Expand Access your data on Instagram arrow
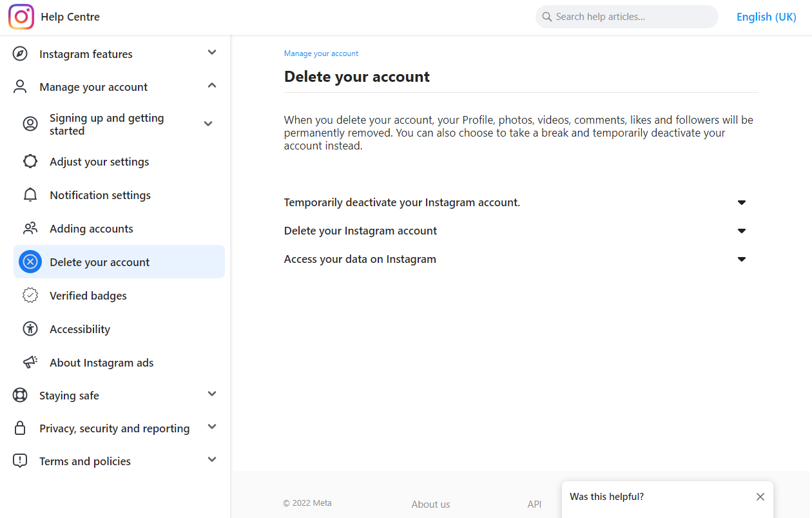Viewport: 812px width, 518px height. pyautogui.click(x=742, y=259)
